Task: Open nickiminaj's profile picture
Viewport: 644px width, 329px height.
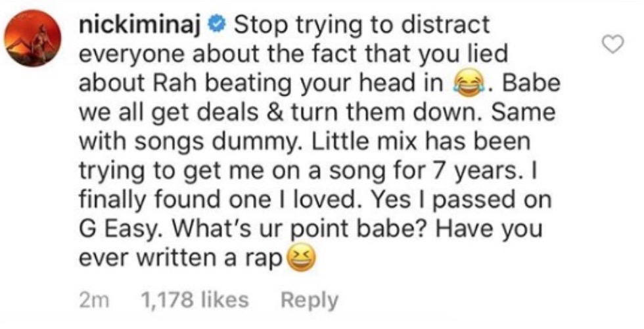Action: 32,39
